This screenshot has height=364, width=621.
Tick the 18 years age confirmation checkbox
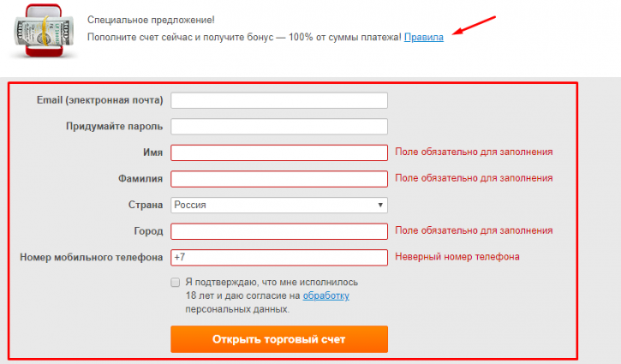[x=175, y=283]
